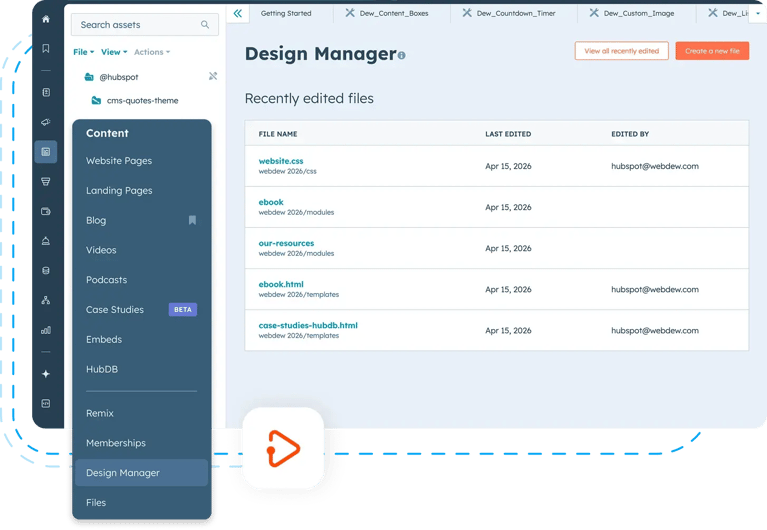
Task: Open Files from the Content menu
Action: tap(96, 503)
